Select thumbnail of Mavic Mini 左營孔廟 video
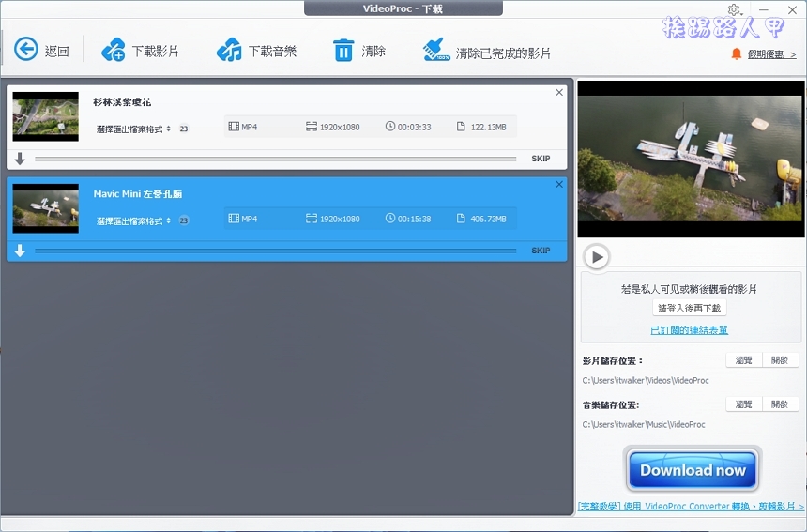This screenshot has width=807, height=532. coord(46,208)
